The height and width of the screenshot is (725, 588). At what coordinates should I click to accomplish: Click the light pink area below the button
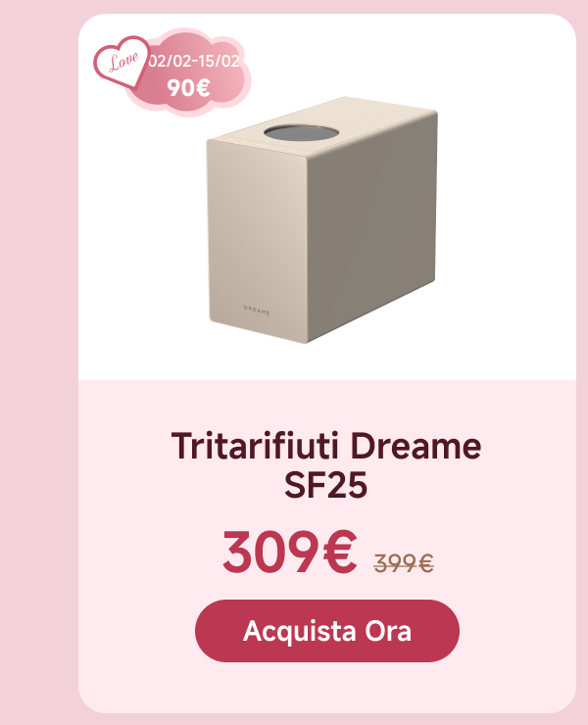point(326,686)
